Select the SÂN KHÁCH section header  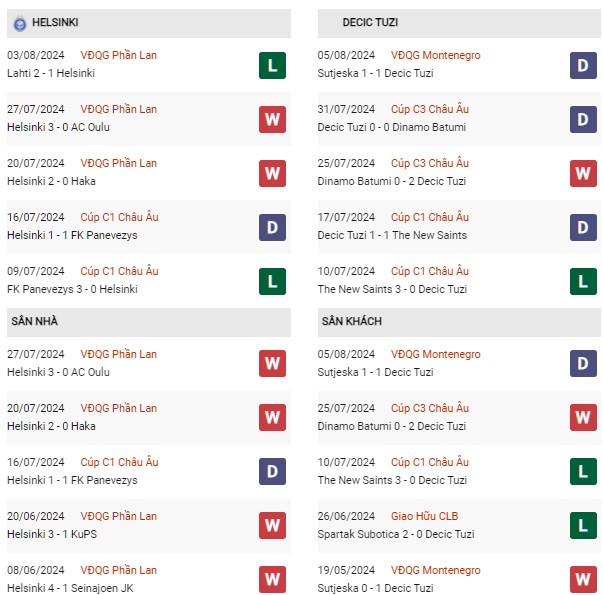[459, 322]
